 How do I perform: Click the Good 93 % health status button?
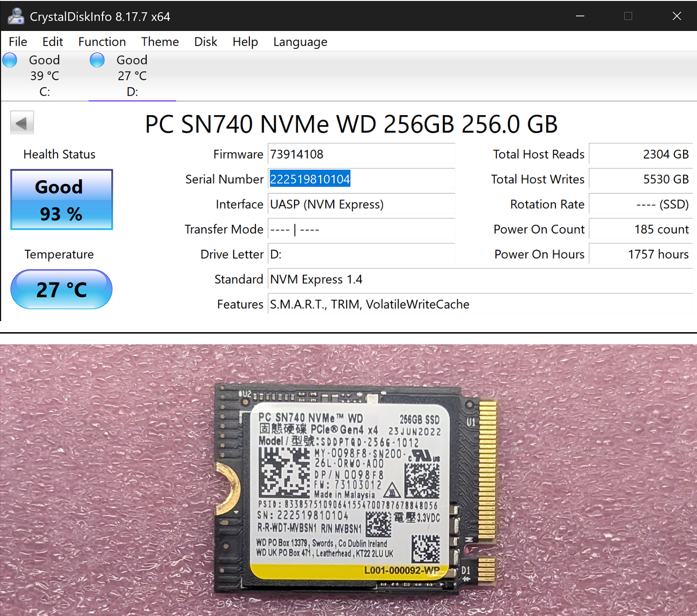[62, 199]
